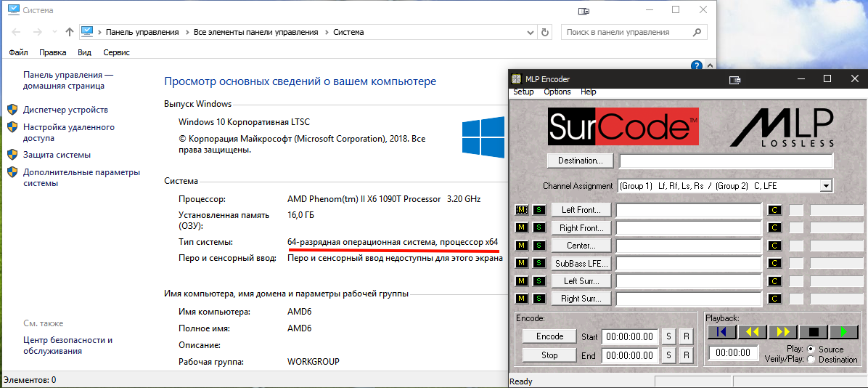Screen dimensions: 868x388
Task: Open Дополнительные параметры системы link
Action: coord(81,178)
